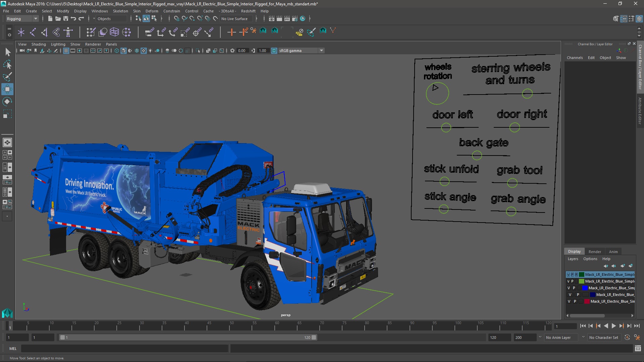Switch to the Render layers tab
Screen dimensions: 644x362
point(594,252)
